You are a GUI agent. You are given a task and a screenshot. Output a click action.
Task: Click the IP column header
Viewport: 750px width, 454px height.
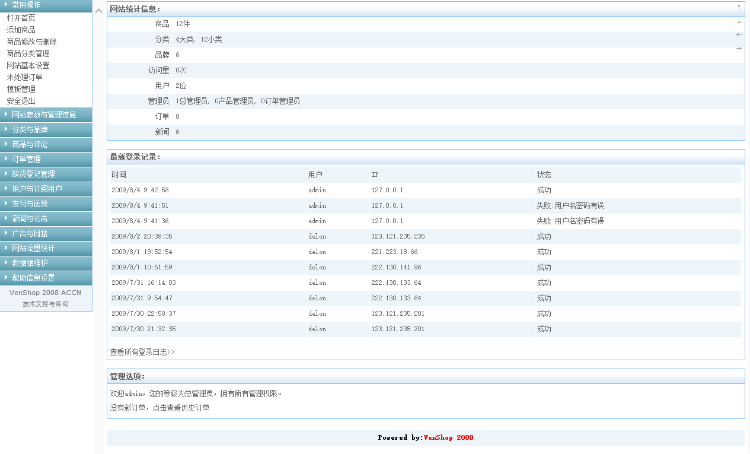click(x=375, y=175)
